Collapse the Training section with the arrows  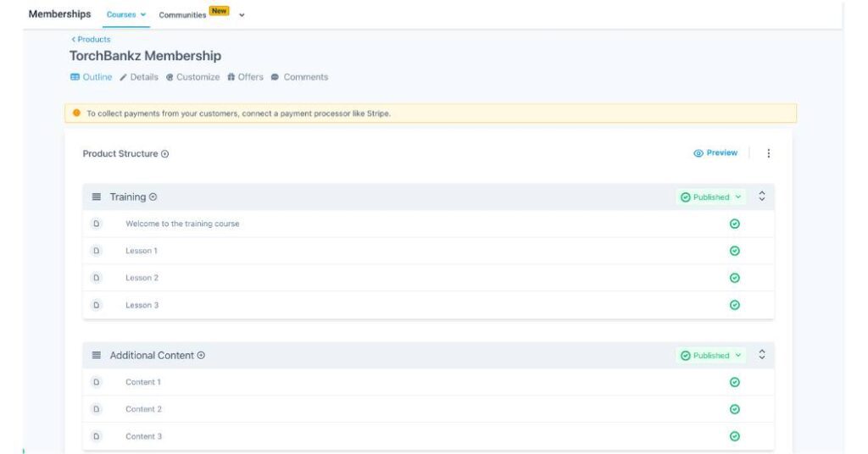tap(762, 197)
